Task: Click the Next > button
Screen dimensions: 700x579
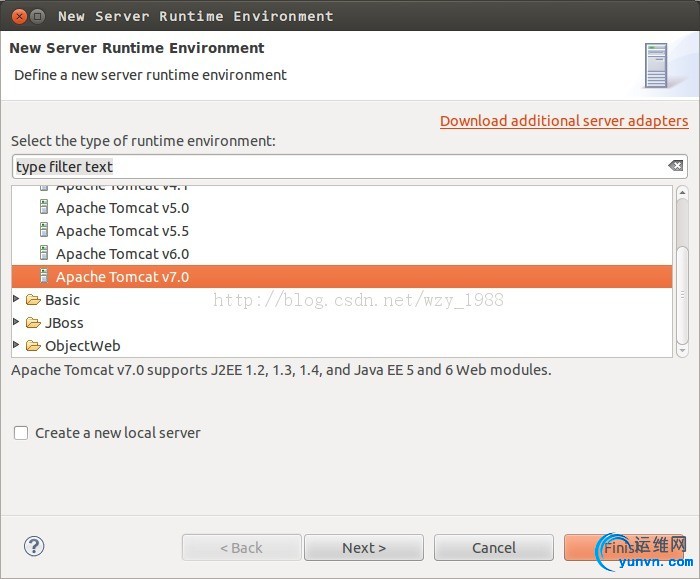Action: pos(364,547)
